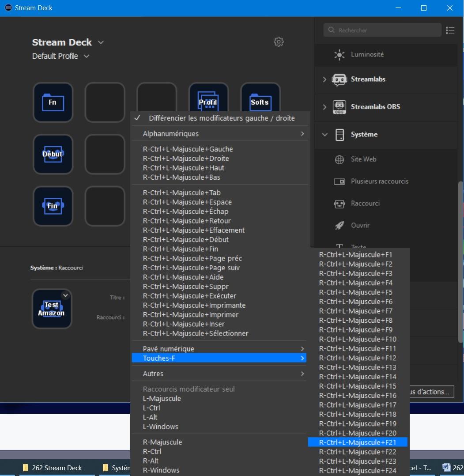Click the Plusieurs raccourcis icon
The image size is (464, 476).
click(x=339, y=181)
